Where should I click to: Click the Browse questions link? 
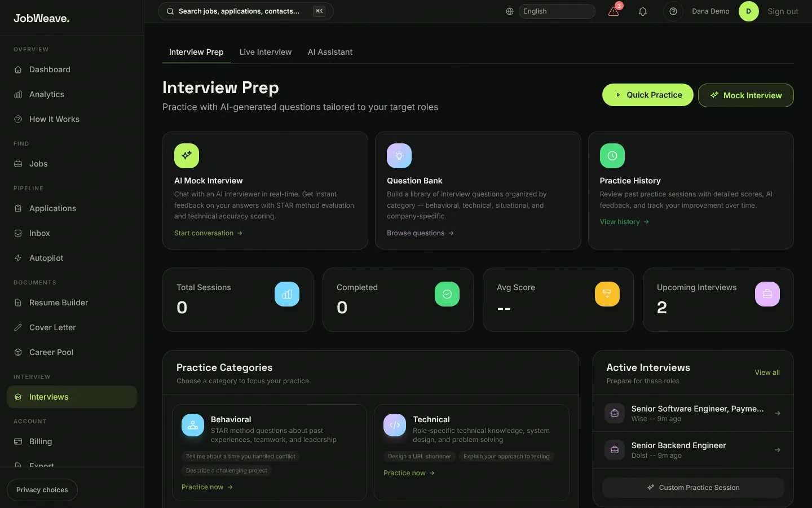(x=420, y=233)
